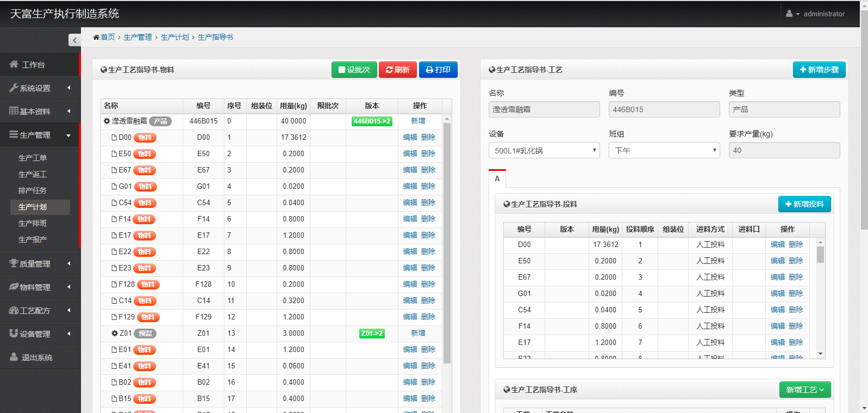Expand the 质量管理 sidebar menu arrow
Image resolution: width=868 pixels, height=413 pixels.
(x=68, y=263)
